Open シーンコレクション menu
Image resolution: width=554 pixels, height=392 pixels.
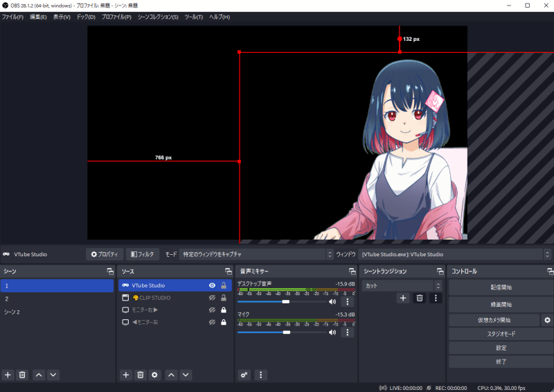(158, 17)
